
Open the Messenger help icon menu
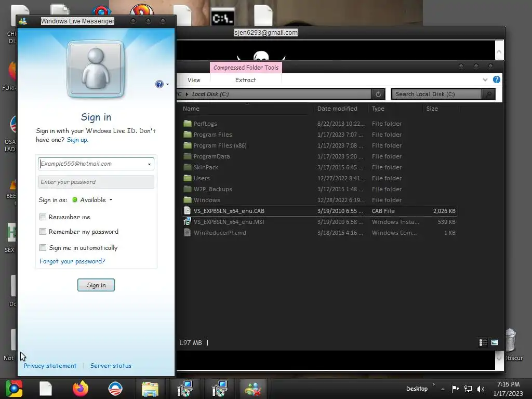coord(162,84)
